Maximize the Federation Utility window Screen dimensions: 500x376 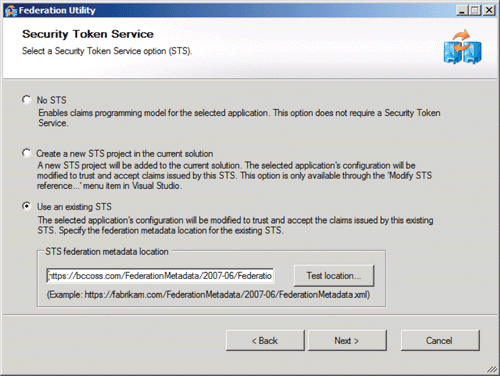point(475,11)
